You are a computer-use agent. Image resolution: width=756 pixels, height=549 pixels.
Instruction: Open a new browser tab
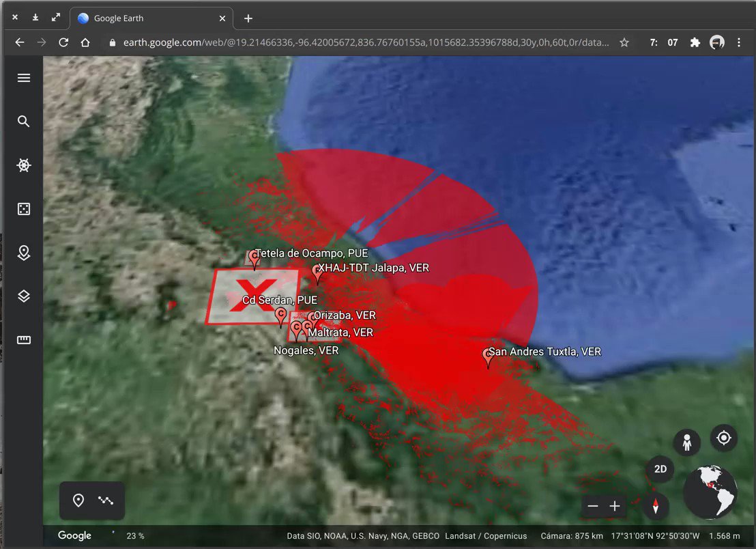(x=248, y=18)
